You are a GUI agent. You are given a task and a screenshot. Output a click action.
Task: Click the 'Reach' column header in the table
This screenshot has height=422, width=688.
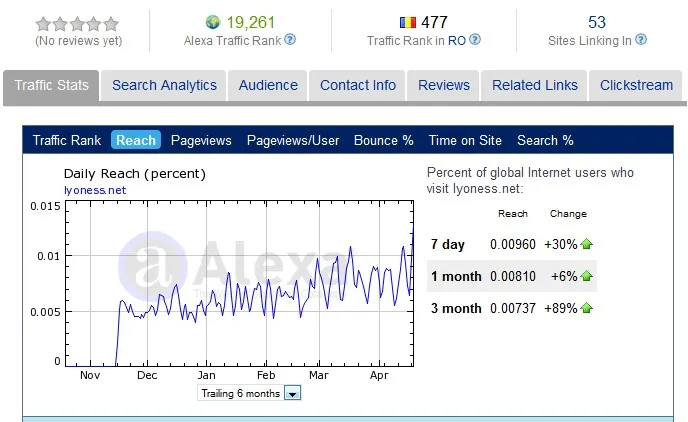coord(512,214)
